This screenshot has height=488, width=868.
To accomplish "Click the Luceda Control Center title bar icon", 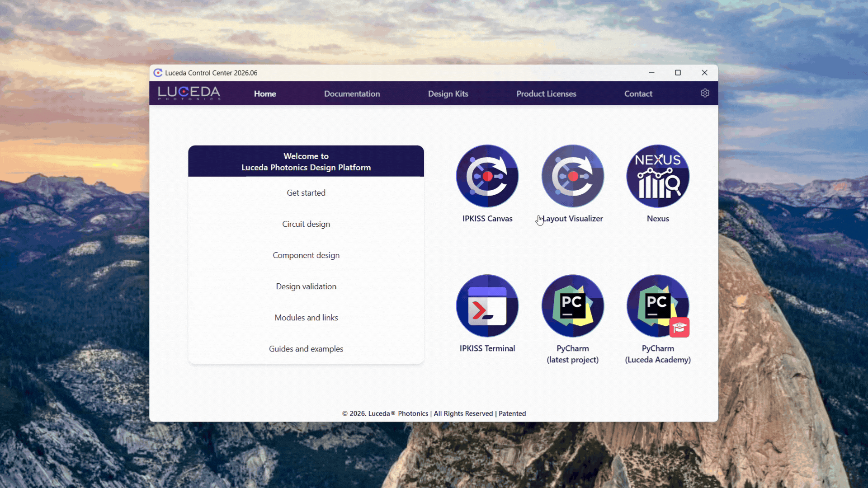I will coord(158,73).
